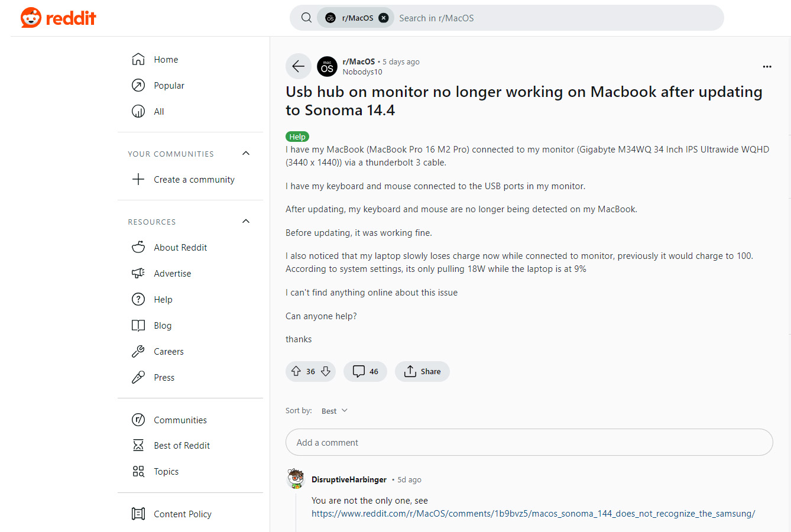
Task: Open the r/MacOS community link in post header
Action: (359, 61)
